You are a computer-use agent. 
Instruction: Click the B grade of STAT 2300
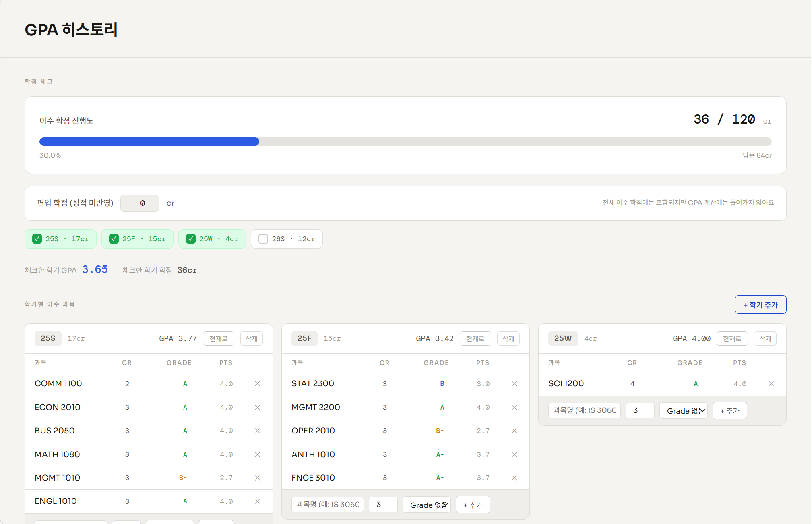(x=442, y=384)
